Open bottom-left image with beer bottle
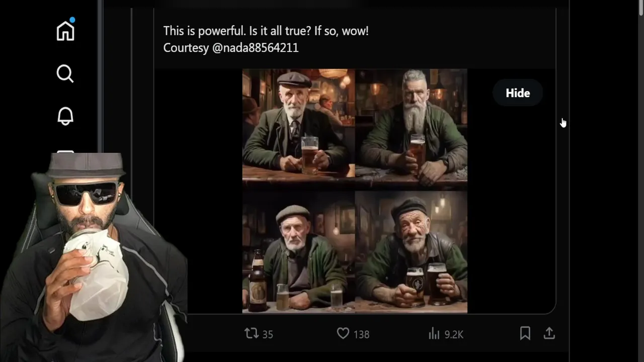The height and width of the screenshot is (362, 644). click(x=298, y=252)
